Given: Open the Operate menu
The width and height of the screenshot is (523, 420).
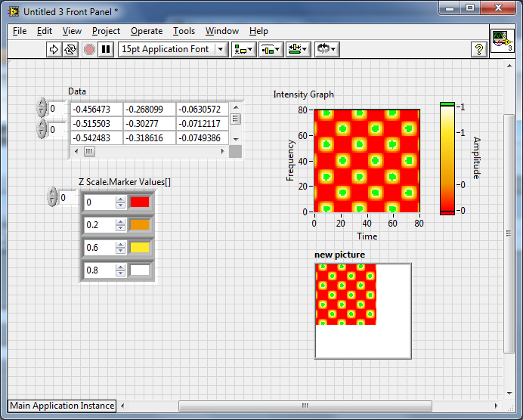Looking at the screenshot, I should click(147, 31).
